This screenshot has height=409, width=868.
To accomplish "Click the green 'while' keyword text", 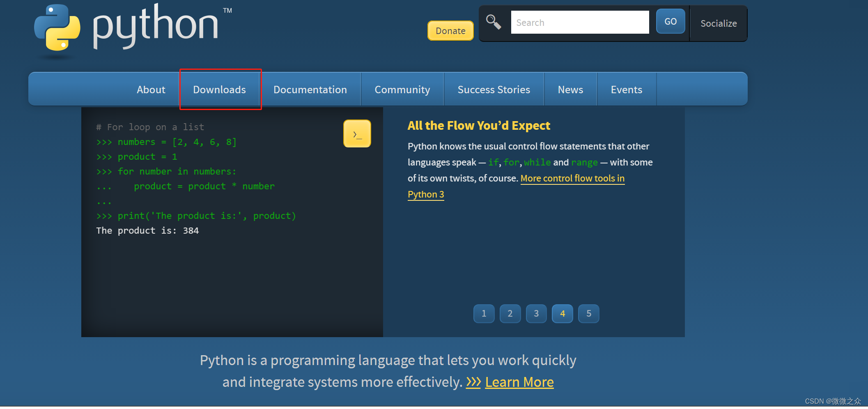I will tap(537, 163).
